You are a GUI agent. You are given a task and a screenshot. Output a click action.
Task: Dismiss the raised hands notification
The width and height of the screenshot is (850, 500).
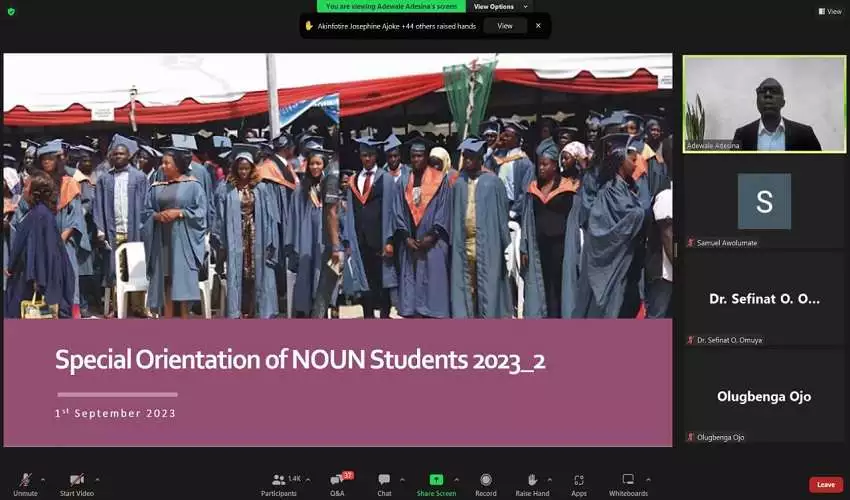point(538,25)
